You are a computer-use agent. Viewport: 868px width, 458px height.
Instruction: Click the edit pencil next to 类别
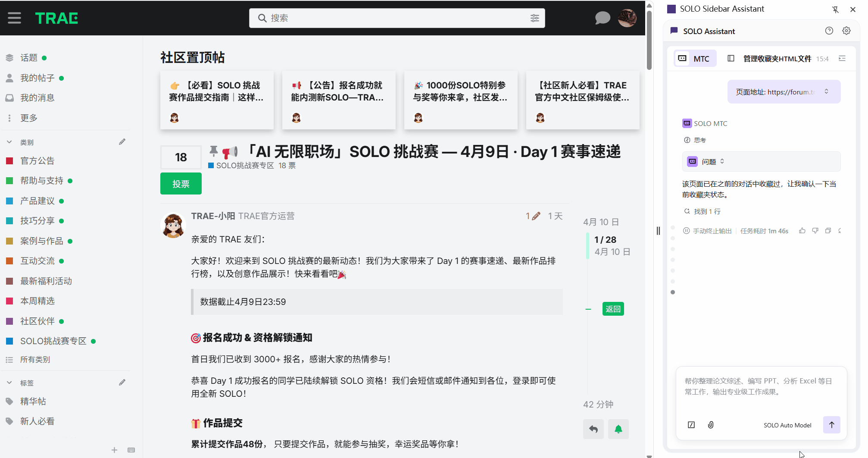pos(122,142)
